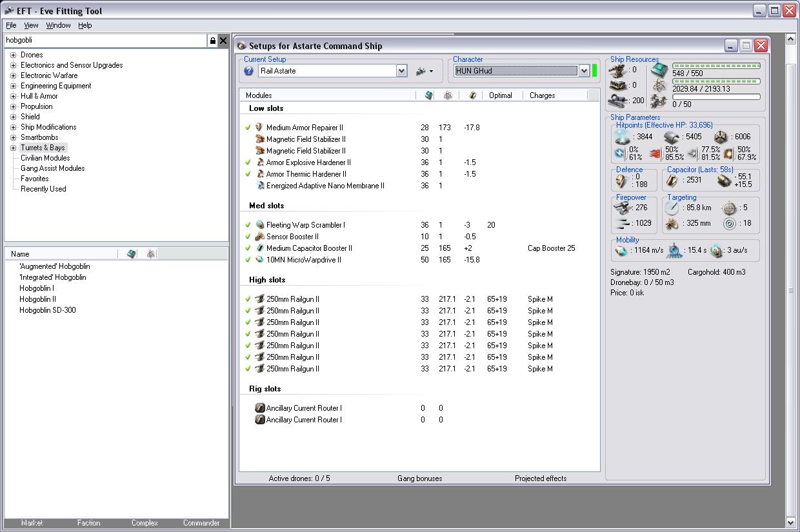Switch to the Faction tab
800x532 pixels.
pyautogui.click(x=88, y=523)
